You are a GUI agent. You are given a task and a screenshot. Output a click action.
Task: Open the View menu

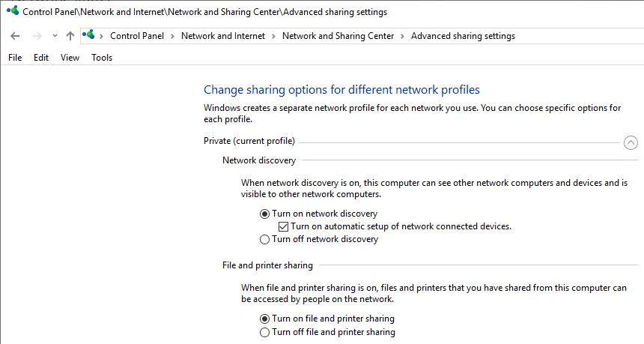(x=70, y=58)
